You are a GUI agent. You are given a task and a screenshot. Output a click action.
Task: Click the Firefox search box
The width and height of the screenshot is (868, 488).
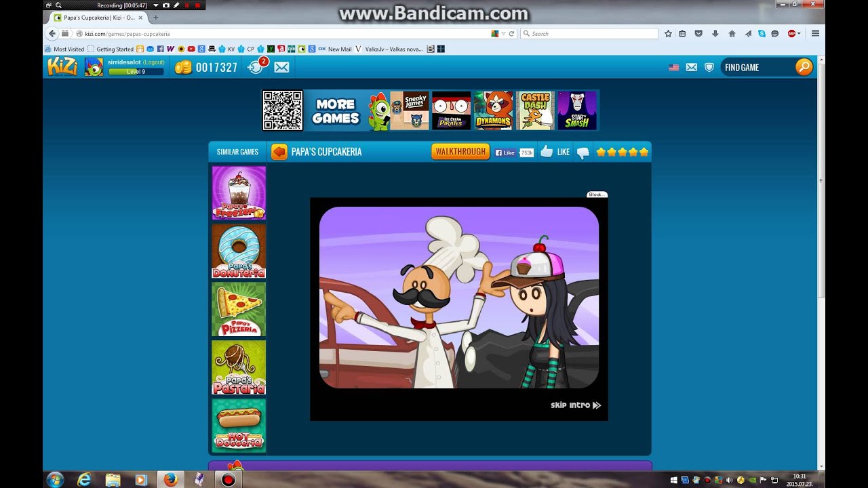(589, 33)
